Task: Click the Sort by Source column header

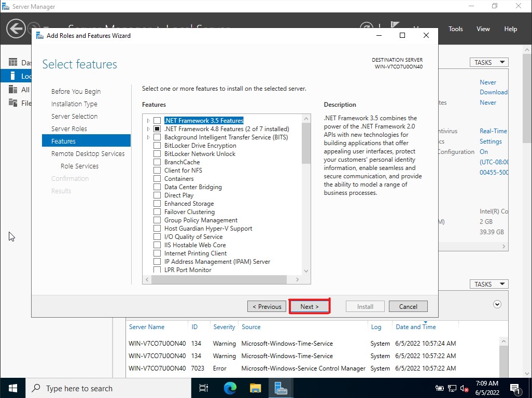Action: [x=251, y=327]
